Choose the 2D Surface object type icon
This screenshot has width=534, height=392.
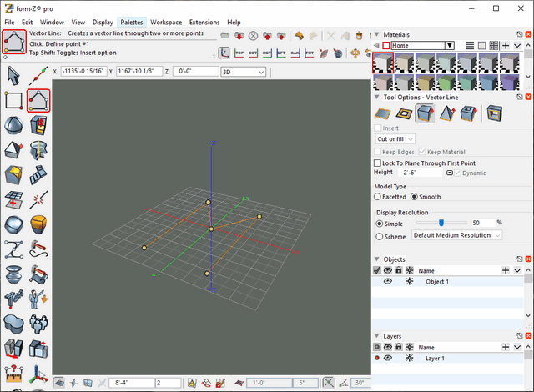384,113
